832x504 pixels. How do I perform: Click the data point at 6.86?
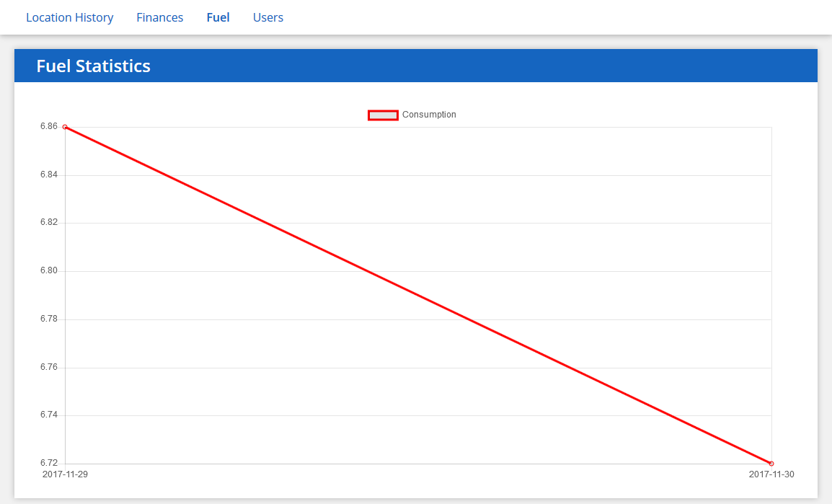point(65,127)
